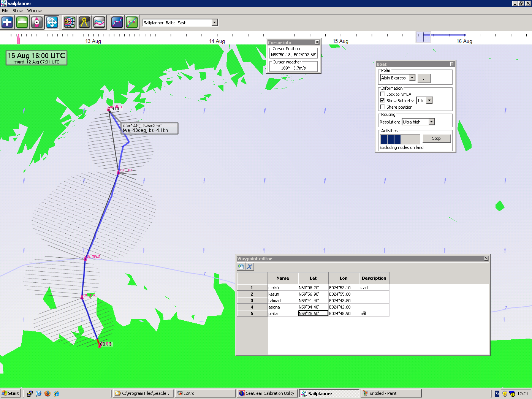Open the Show menu
532x399 pixels.
pos(17,11)
